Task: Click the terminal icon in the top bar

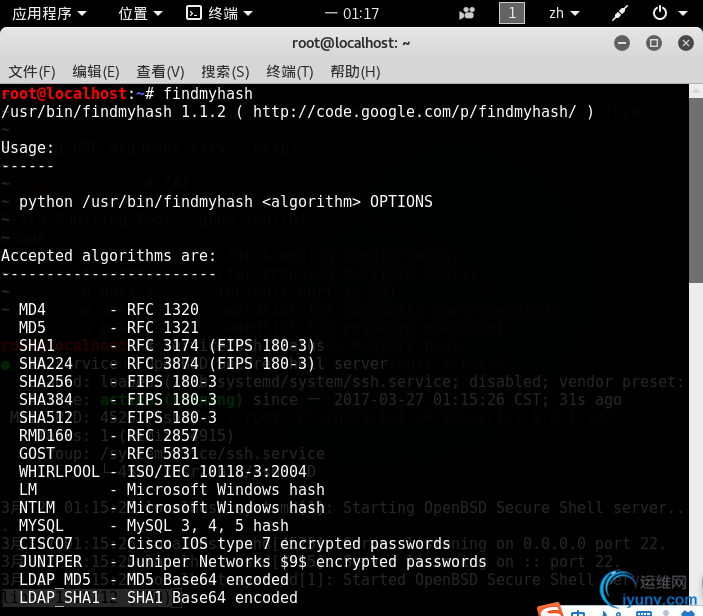Action: [x=194, y=13]
